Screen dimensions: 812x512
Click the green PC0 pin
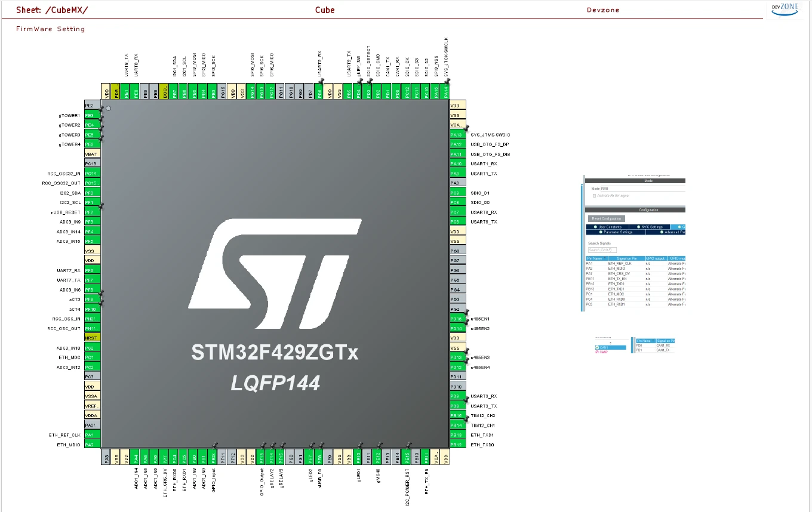pyautogui.click(x=93, y=348)
